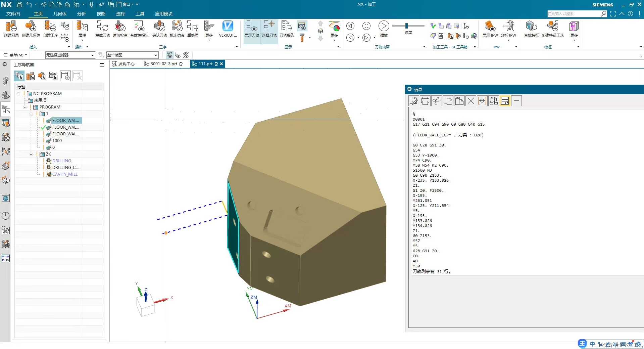
Task: Open Assembly Navigator in left sidebar
Action: 6,81
